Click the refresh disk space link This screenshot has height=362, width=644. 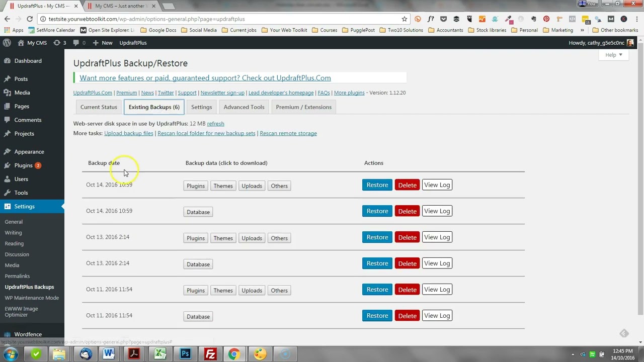click(x=215, y=124)
